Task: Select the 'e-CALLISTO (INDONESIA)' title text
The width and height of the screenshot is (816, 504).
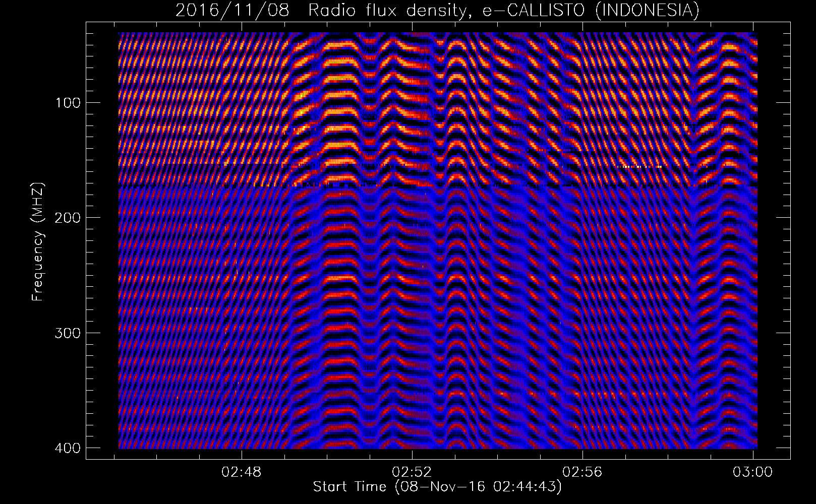Action: [x=591, y=11]
